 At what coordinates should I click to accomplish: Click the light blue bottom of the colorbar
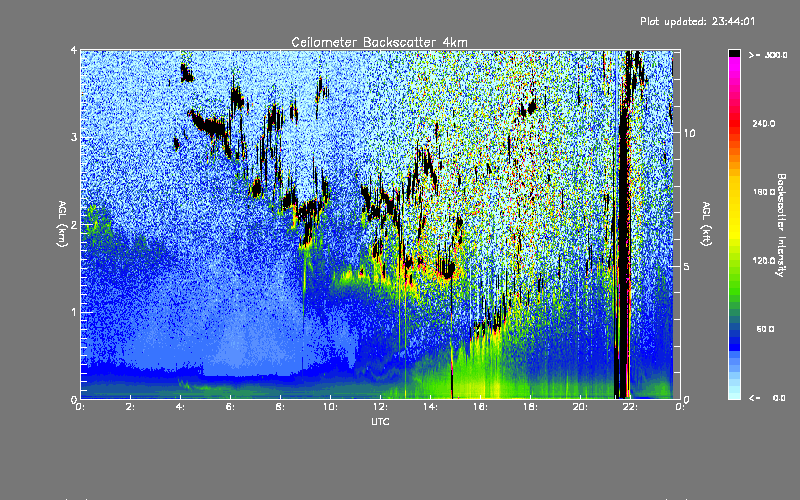click(x=734, y=390)
